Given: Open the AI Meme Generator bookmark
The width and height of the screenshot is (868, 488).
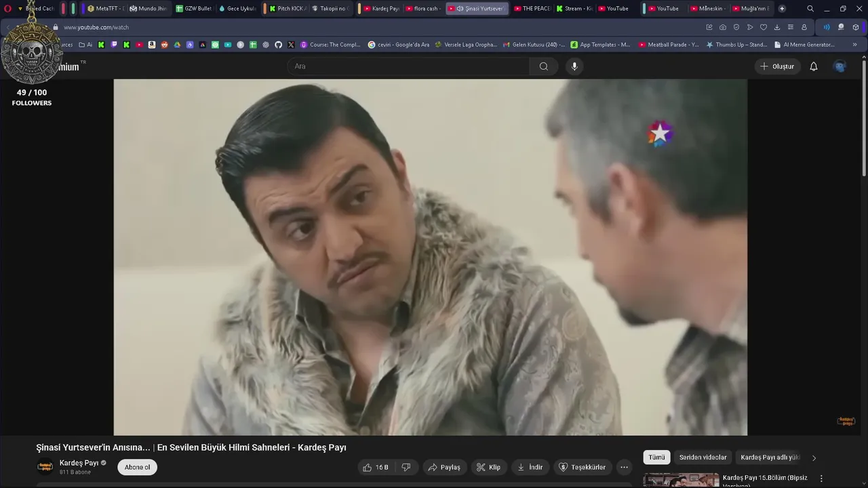Looking at the screenshot, I should 804,45.
